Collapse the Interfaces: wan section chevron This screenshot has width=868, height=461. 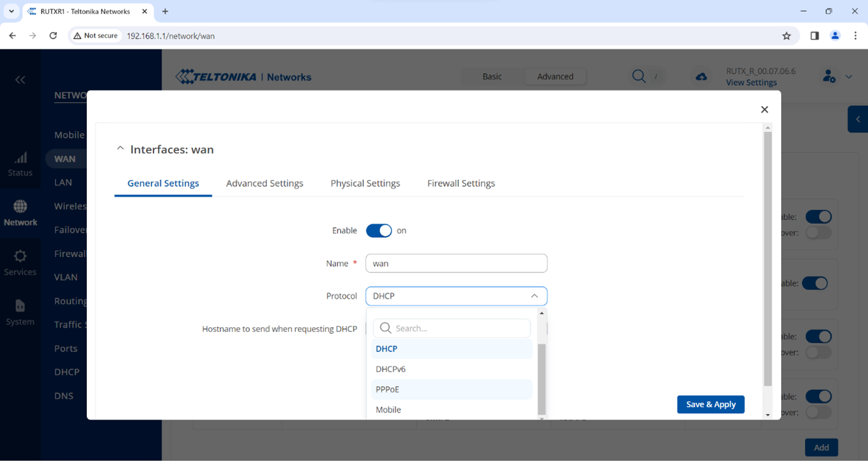[120, 149]
